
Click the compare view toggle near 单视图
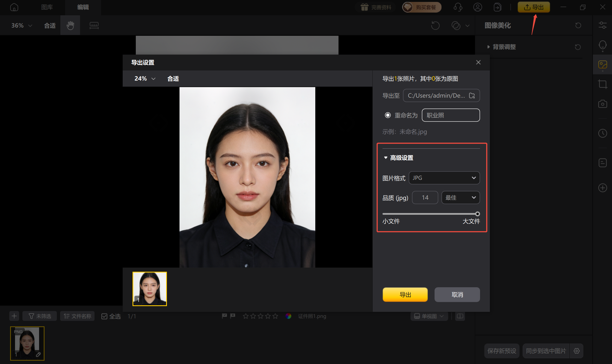tap(460, 316)
